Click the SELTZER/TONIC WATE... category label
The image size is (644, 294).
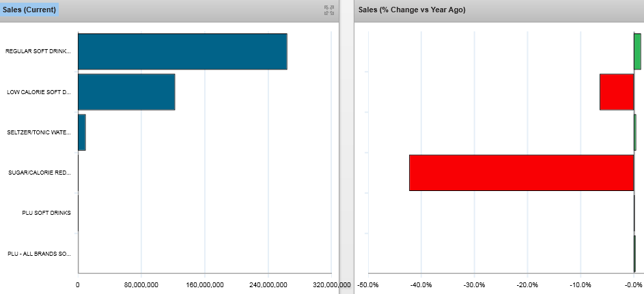click(x=39, y=132)
